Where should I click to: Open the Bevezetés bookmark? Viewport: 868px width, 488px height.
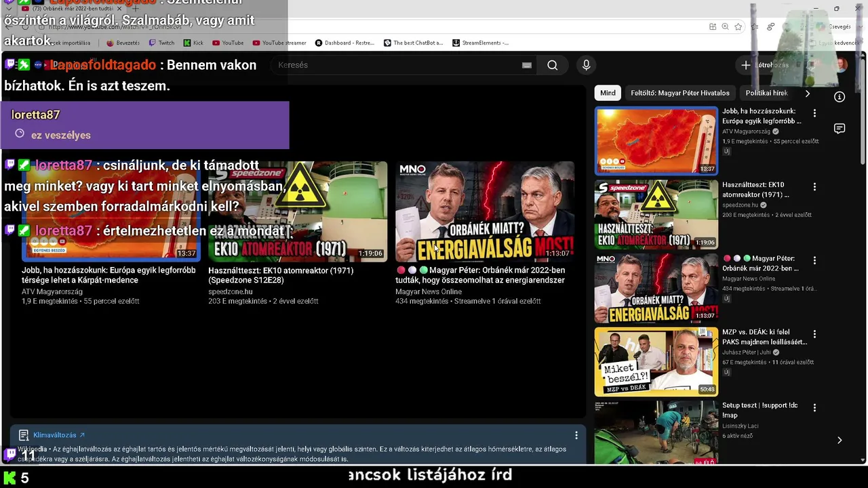tap(123, 43)
